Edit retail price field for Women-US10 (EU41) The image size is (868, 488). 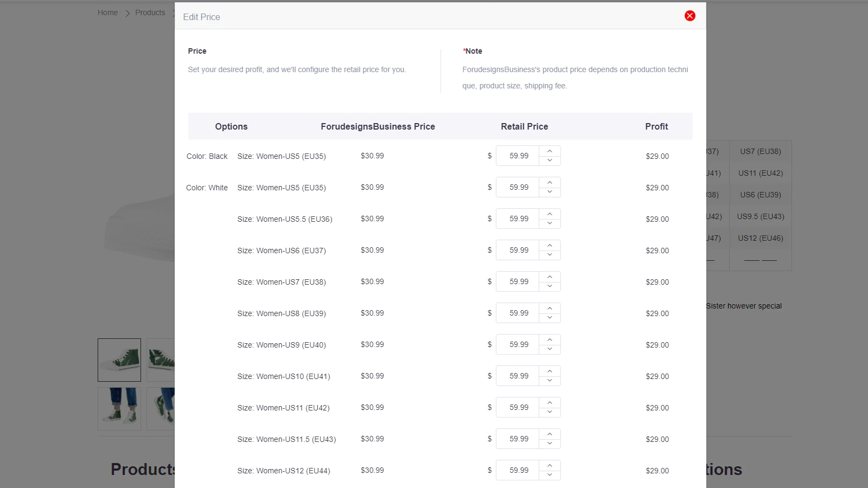518,376
